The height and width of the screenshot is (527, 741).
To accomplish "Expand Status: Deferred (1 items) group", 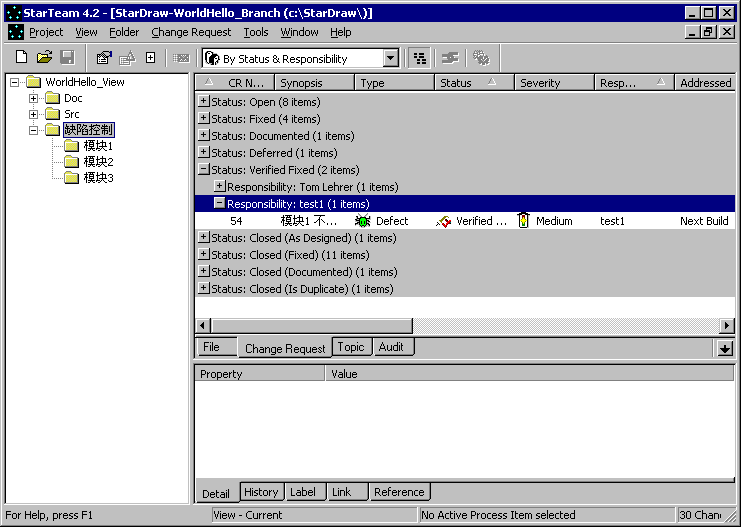I will coord(203,152).
